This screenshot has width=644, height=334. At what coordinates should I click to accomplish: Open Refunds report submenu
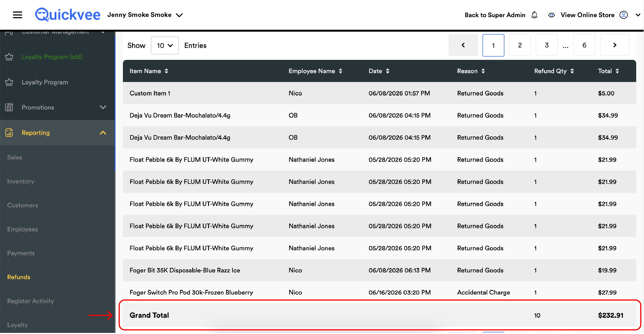click(x=18, y=277)
